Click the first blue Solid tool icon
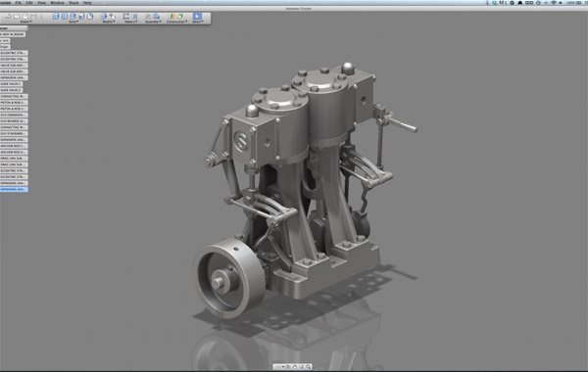Image resolution: width=588 pixels, height=372 pixels. click(56, 16)
